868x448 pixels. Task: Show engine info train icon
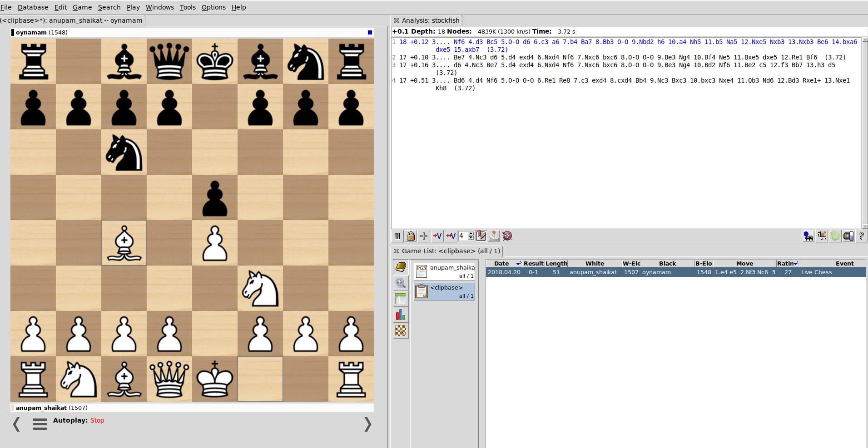[x=808, y=236]
